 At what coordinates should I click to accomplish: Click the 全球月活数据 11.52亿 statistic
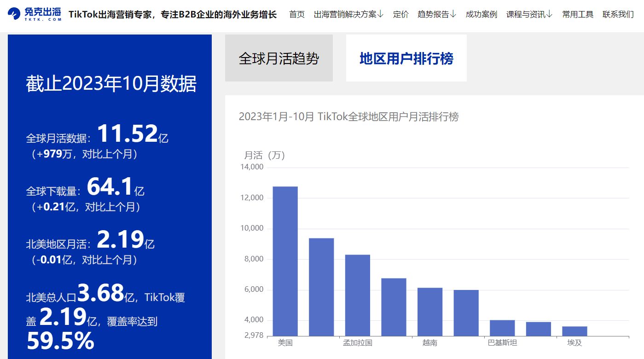coord(127,134)
